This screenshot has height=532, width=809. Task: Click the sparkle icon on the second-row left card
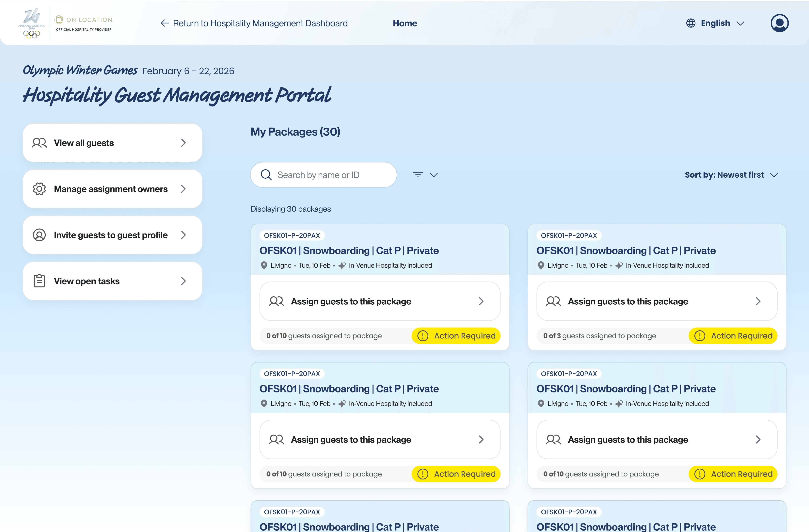point(342,403)
